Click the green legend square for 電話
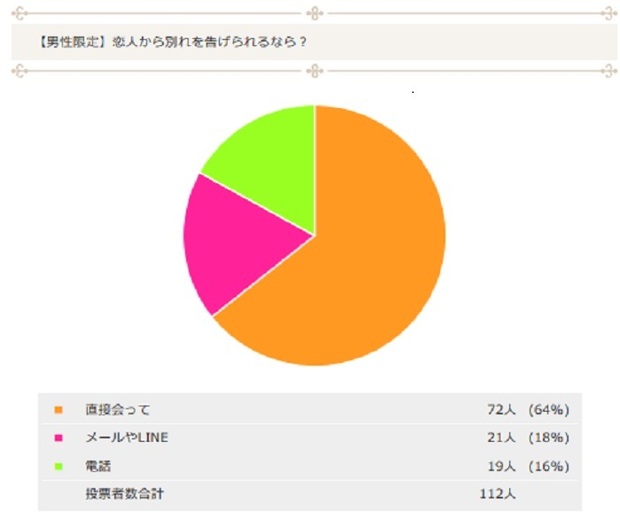The width and height of the screenshot is (620, 526). [x=58, y=466]
